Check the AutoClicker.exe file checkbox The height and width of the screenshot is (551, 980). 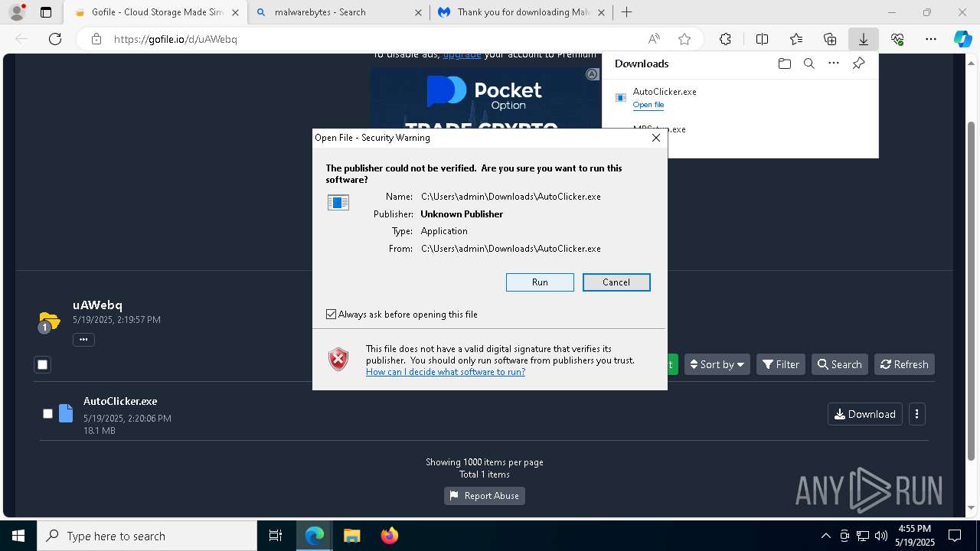[x=47, y=414]
